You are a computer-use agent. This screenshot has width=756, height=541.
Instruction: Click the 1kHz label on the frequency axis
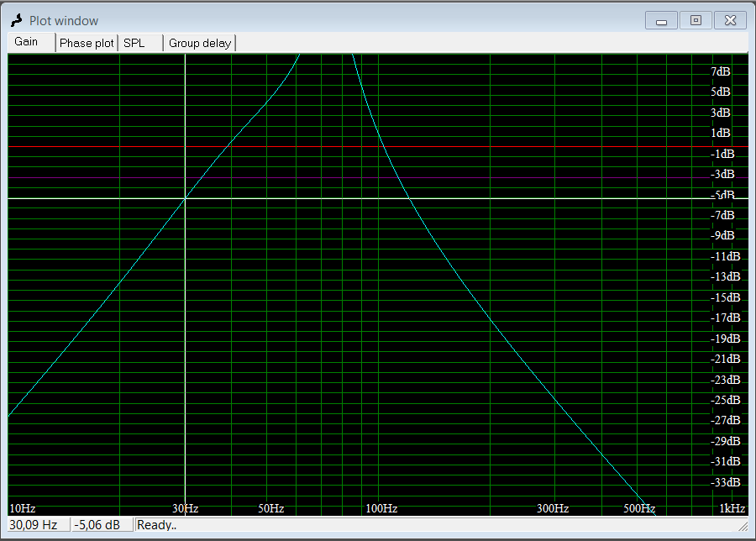[732, 508]
